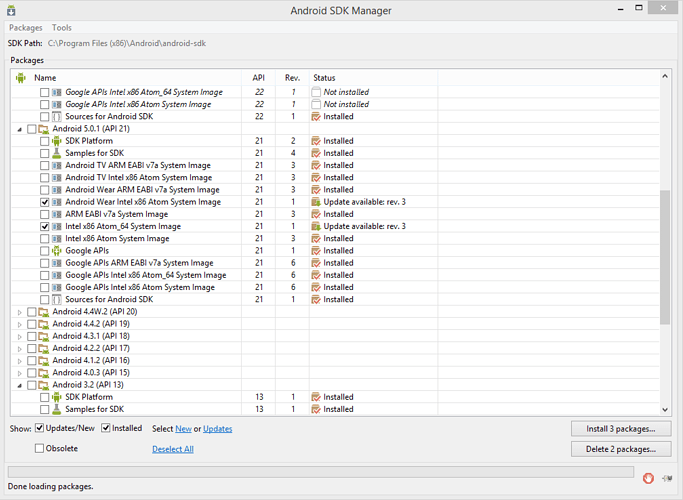Click the Android TV Intel x86 Atom image icon

[57, 177]
